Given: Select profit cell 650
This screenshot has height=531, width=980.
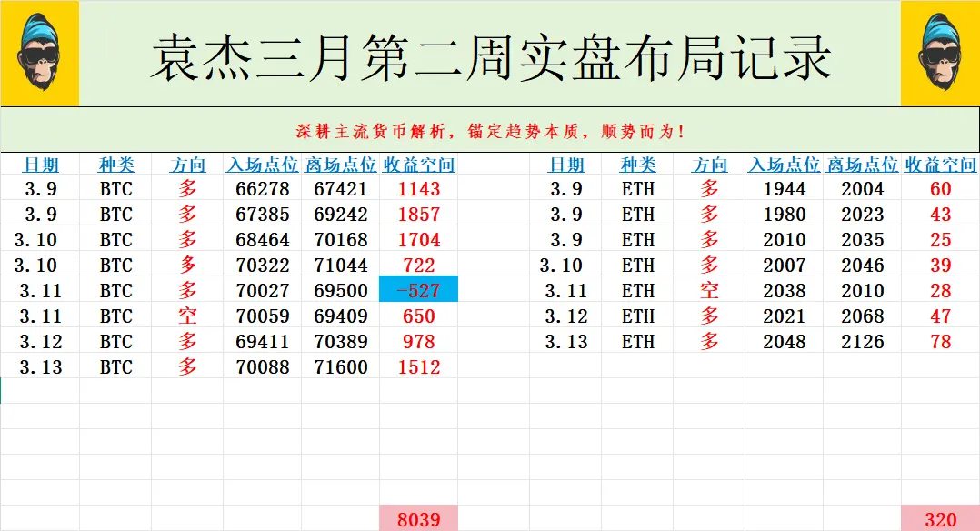Looking at the screenshot, I should click(419, 316).
